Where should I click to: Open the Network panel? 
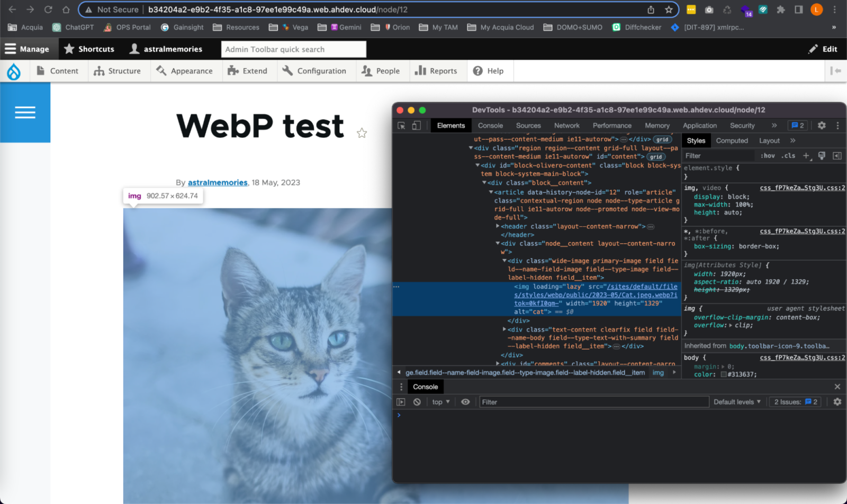coord(566,125)
